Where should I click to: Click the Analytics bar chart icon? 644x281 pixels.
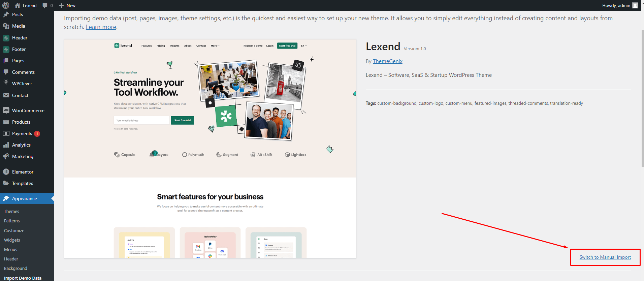(x=6, y=145)
